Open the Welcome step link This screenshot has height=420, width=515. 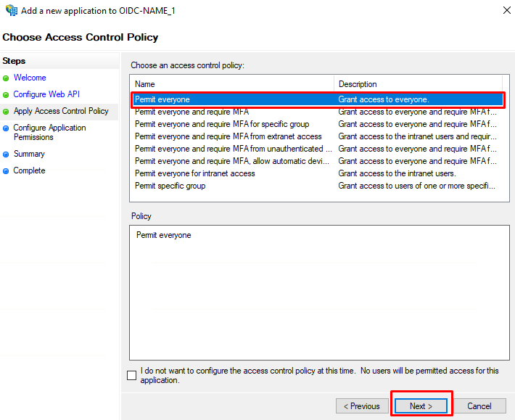[30, 78]
